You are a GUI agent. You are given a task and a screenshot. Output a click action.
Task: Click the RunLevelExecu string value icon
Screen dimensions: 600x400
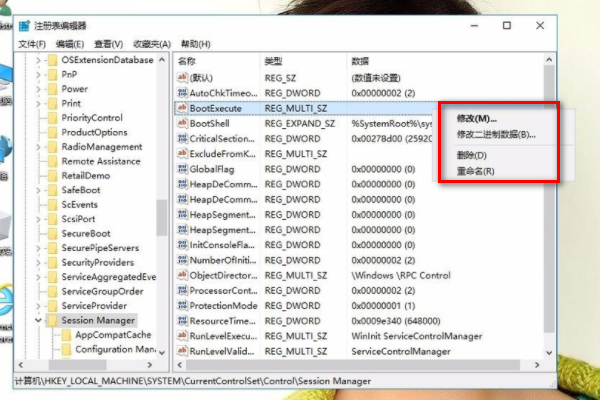click(x=182, y=336)
